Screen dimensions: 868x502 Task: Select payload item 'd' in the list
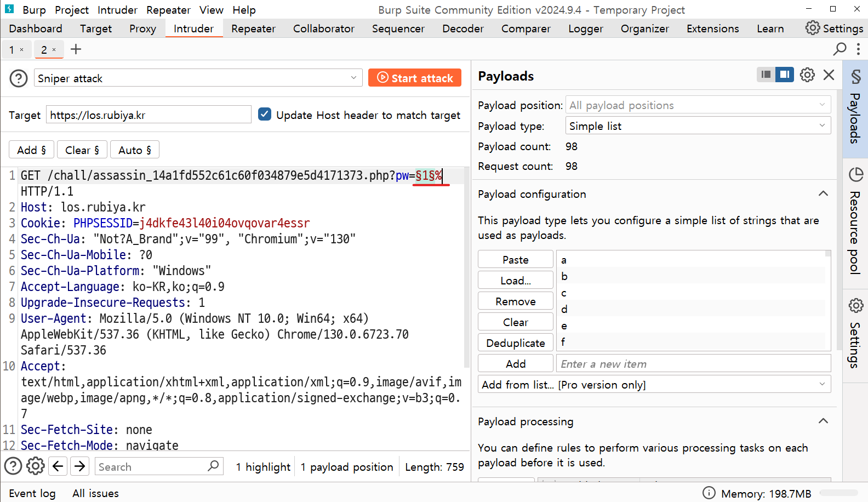691,309
